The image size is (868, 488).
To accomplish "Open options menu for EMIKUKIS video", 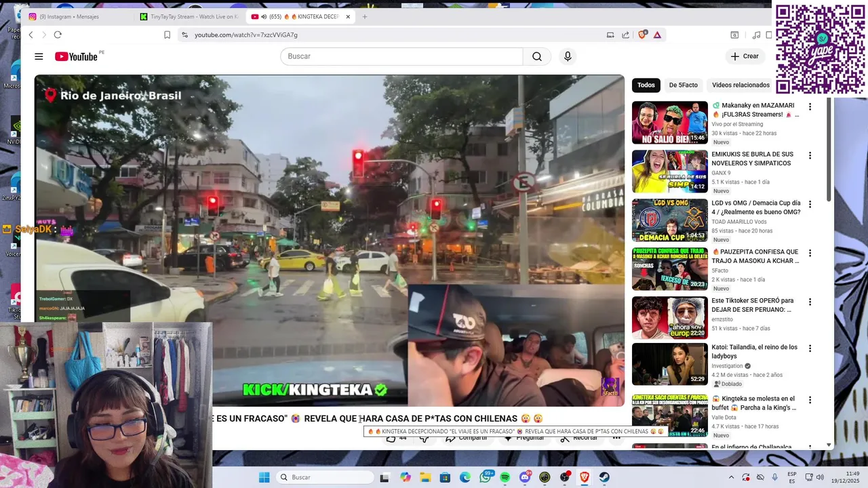I will point(809,155).
